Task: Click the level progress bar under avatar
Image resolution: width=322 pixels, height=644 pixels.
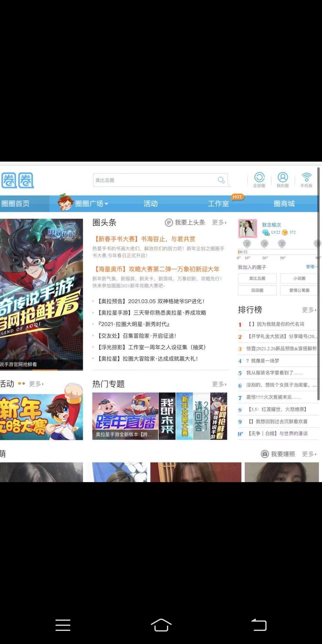Action: pyautogui.click(x=277, y=252)
